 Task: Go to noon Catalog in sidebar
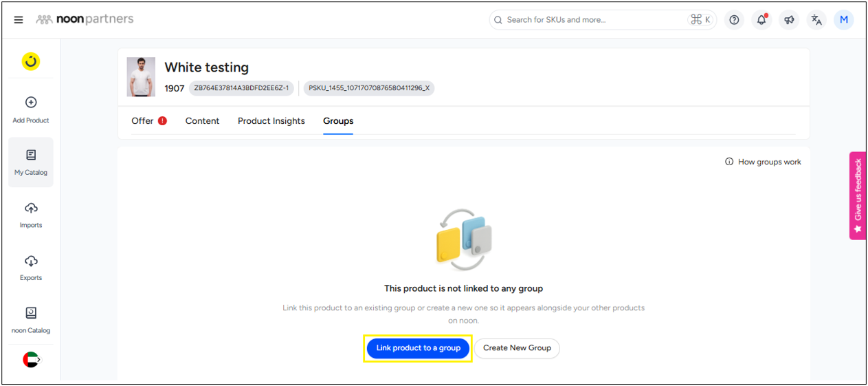pyautogui.click(x=31, y=321)
